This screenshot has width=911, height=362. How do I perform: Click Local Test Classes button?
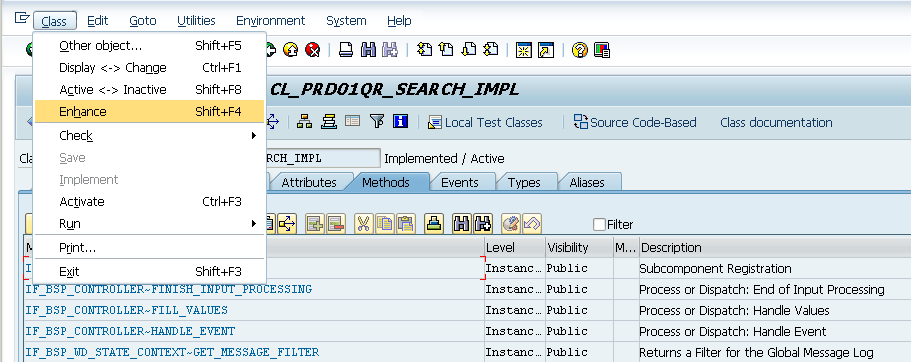[x=485, y=122]
